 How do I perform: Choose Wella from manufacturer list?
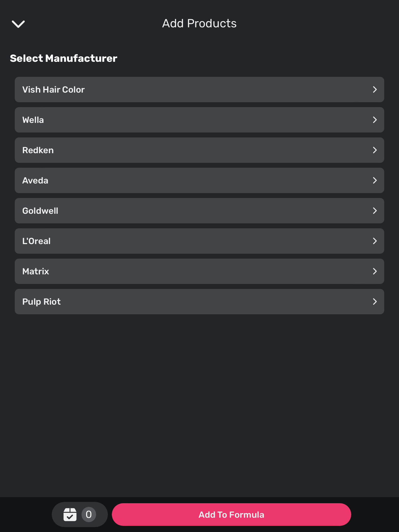coord(33,120)
